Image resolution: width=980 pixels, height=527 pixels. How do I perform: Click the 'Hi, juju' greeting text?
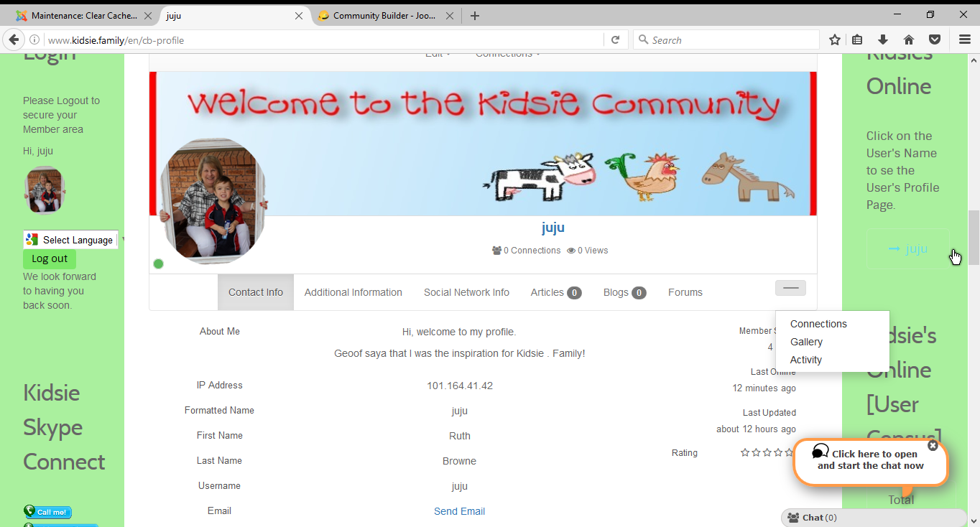click(x=38, y=151)
